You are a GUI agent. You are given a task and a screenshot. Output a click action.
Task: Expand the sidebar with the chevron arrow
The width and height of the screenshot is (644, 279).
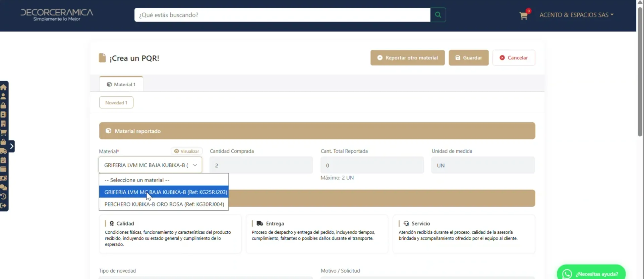pos(12,146)
